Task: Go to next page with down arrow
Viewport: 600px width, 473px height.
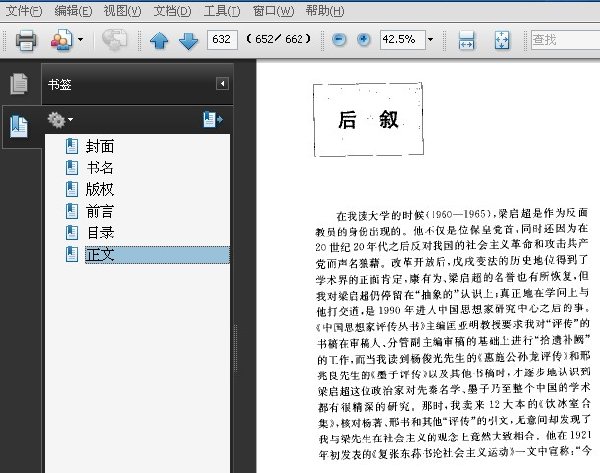Action: click(188, 41)
